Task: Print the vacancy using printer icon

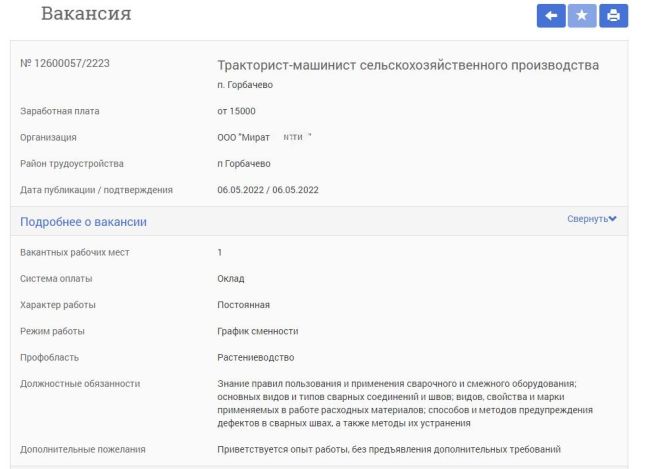Action: pos(614,16)
